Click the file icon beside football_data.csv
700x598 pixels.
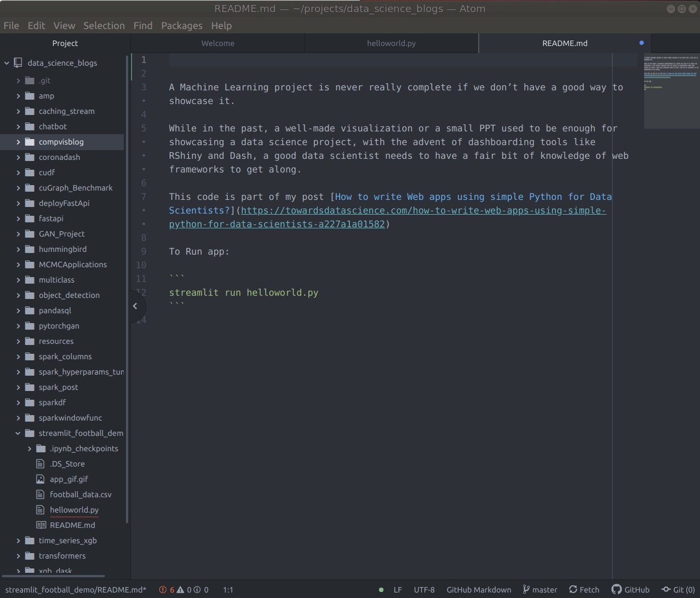pyautogui.click(x=40, y=495)
